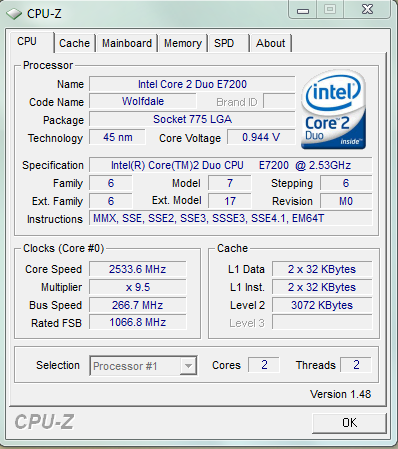Select the Memory tab
398x449 pixels.
(x=183, y=43)
